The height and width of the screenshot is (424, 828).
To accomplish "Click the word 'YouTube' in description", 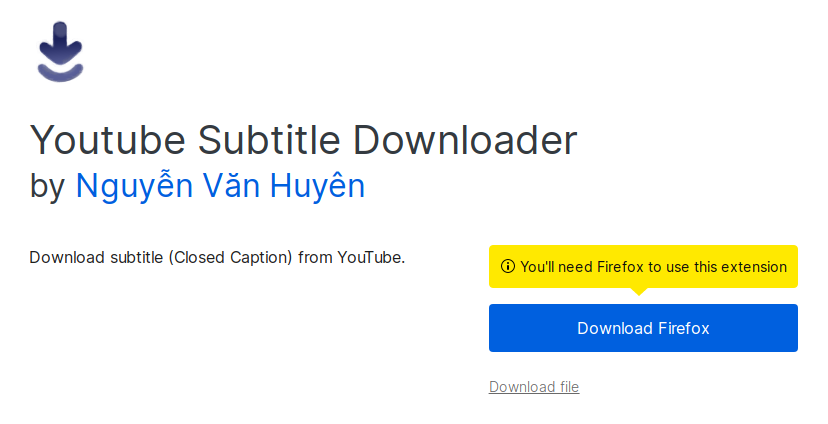I will [x=369, y=258].
